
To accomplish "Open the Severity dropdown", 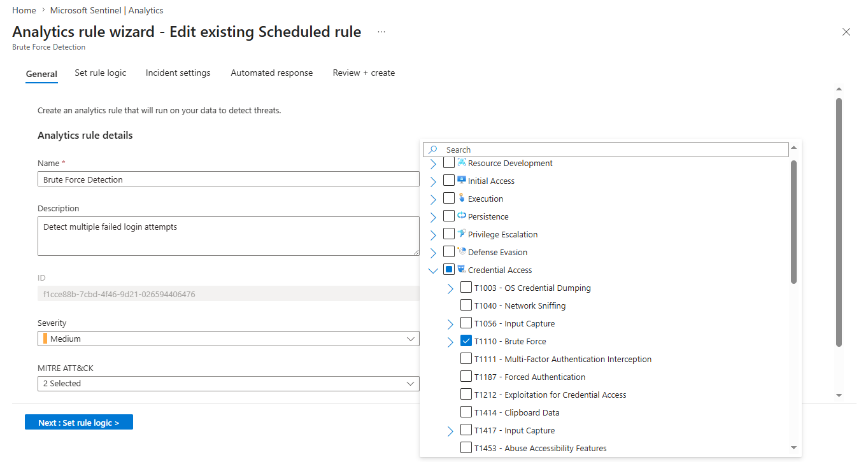I will (x=229, y=339).
